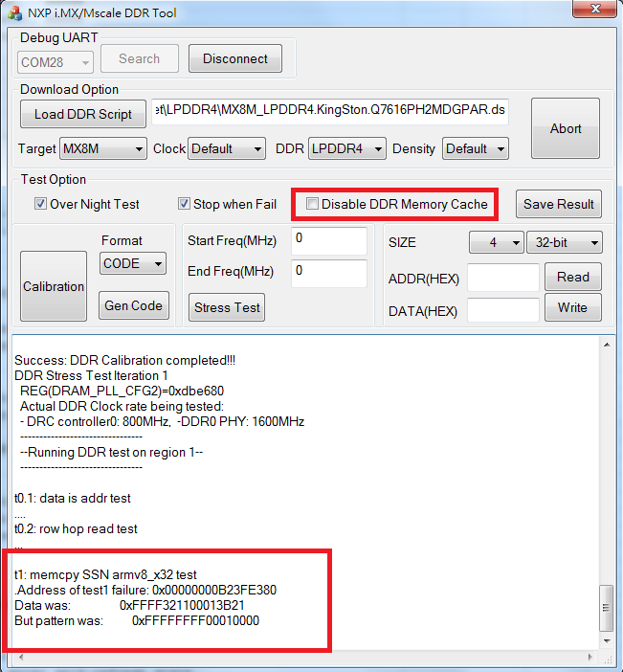Click the horizontal scroll left arrow
Viewport: 623px width, 672px height.
20,657
